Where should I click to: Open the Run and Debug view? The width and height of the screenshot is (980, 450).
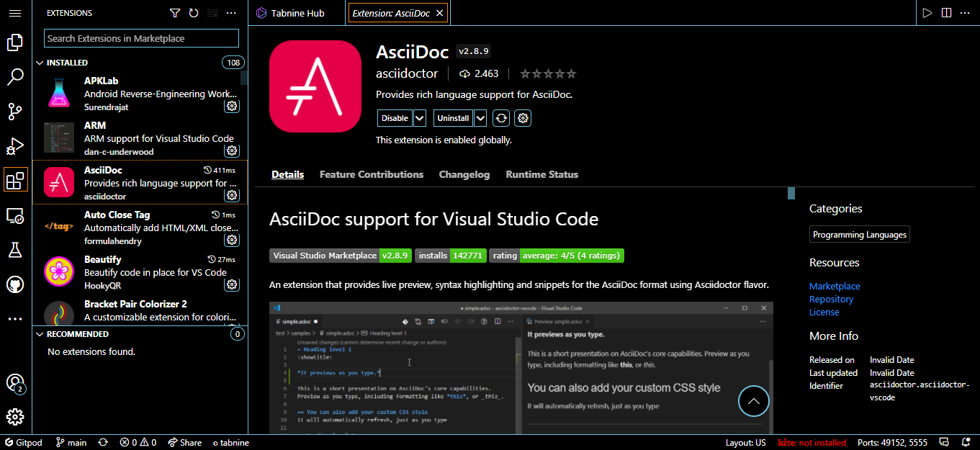point(15,146)
